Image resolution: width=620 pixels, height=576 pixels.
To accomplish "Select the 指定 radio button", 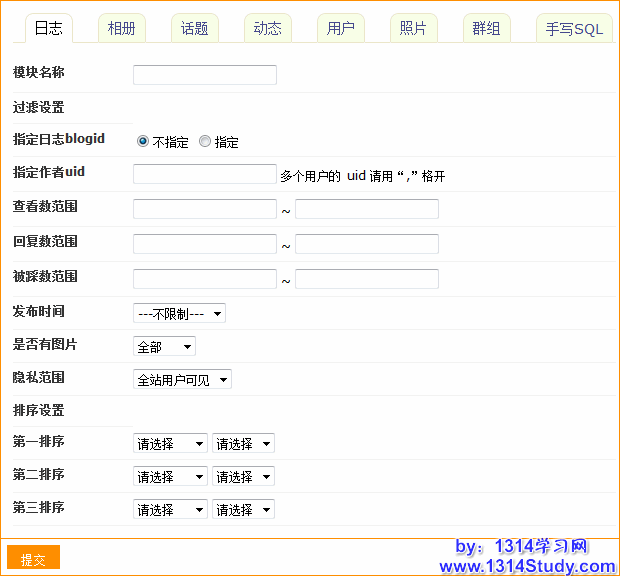I will pos(205,142).
